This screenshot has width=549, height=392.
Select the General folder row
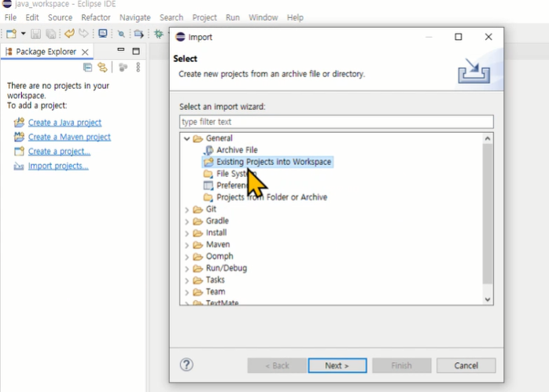pyautogui.click(x=219, y=138)
